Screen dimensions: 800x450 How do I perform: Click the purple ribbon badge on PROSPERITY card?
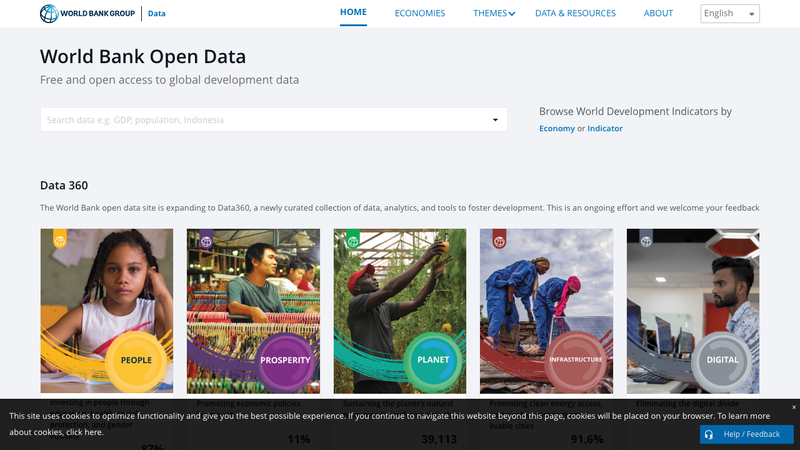pos(206,239)
